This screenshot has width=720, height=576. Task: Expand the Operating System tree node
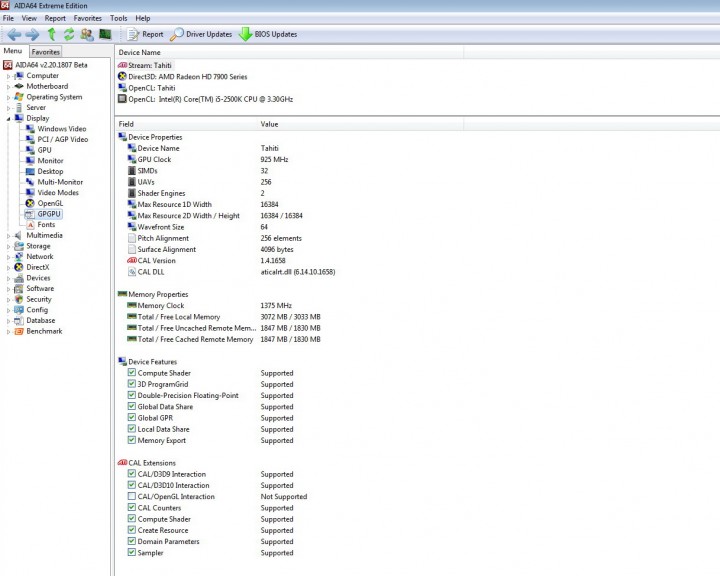pos(8,97)
